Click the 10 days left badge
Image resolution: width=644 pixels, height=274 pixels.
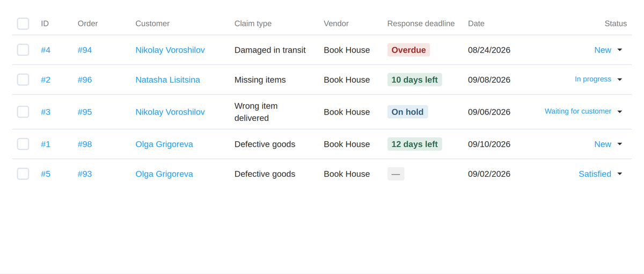[x=414, y=80]
